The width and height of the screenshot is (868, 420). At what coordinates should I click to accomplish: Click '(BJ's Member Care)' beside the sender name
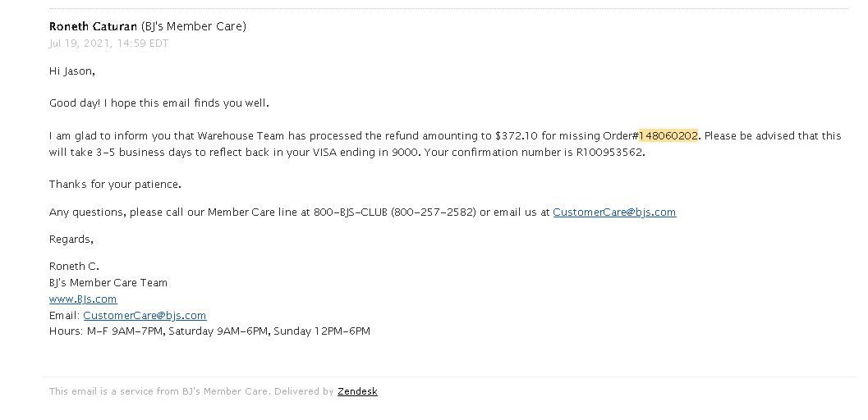click(193, 26)
